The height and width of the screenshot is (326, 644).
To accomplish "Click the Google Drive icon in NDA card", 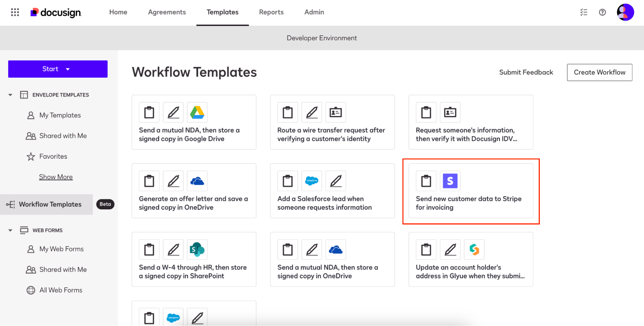I will (197, 112).
